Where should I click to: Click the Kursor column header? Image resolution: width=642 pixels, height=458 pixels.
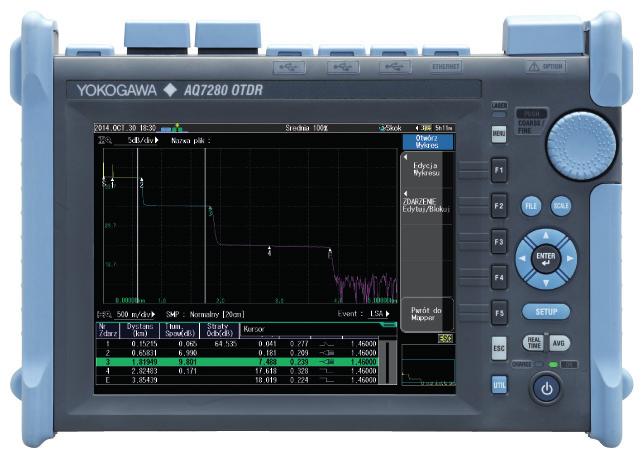point(254,329)
